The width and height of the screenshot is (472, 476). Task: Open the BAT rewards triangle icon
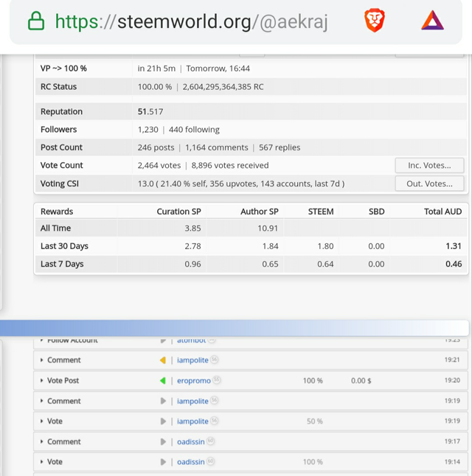click(x=432, y=21)
